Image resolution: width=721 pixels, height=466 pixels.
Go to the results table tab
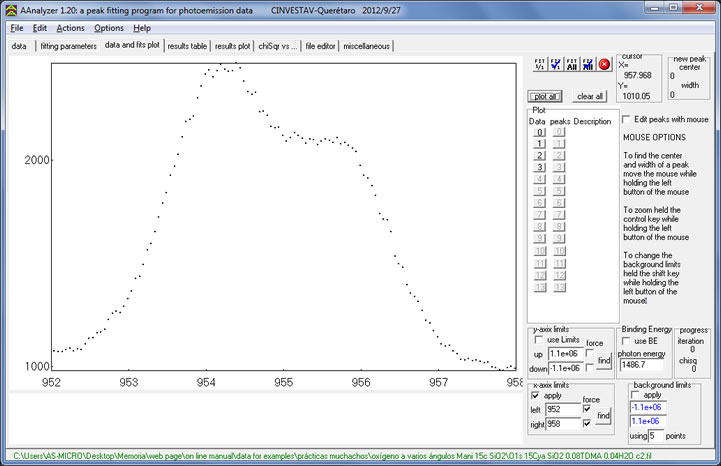[187, 46]
